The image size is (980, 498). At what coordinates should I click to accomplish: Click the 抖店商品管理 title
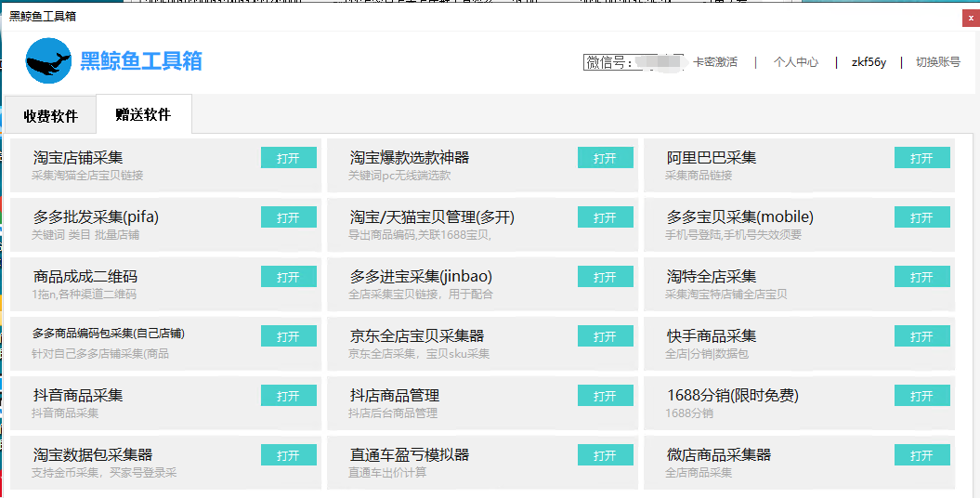tap(395, 395)
